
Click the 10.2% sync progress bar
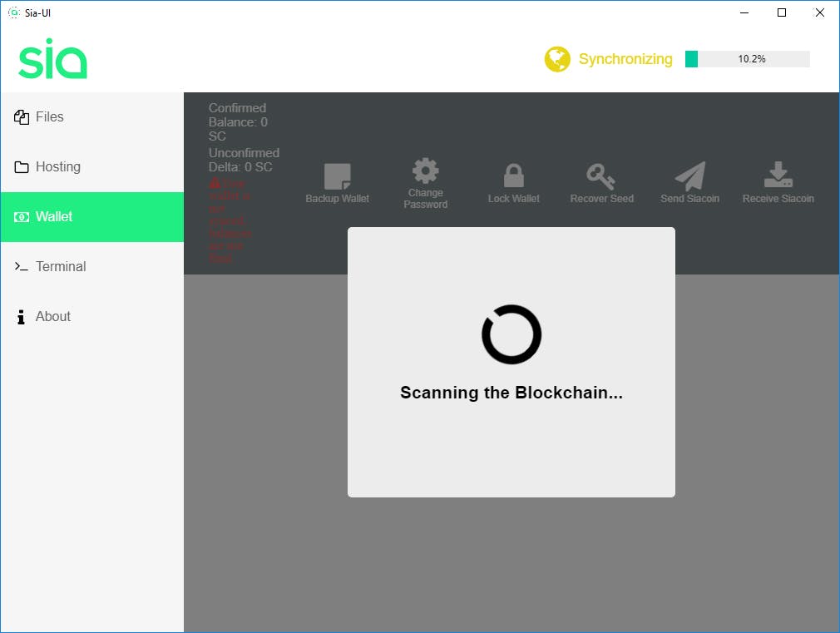tap(748, 59)
